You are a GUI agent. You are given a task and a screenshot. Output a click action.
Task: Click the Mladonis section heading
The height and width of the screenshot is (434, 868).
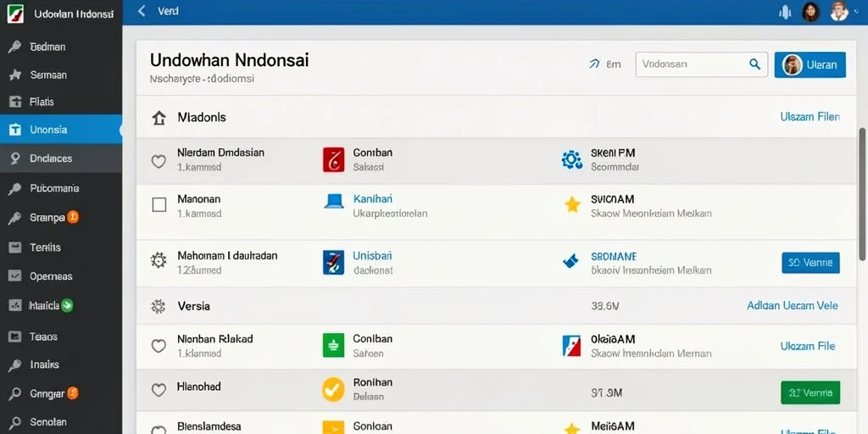point(202,117)
